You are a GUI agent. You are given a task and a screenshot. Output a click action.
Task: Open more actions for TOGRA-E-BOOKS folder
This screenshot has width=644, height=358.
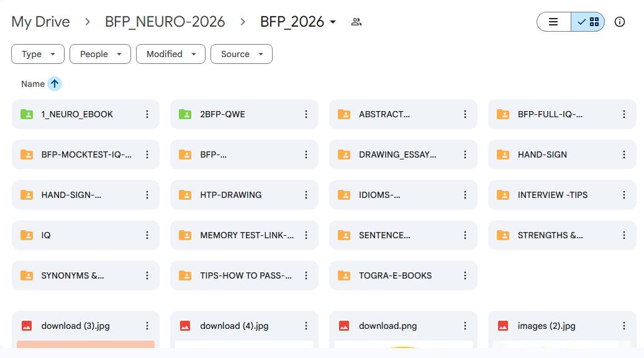(465, 275)
